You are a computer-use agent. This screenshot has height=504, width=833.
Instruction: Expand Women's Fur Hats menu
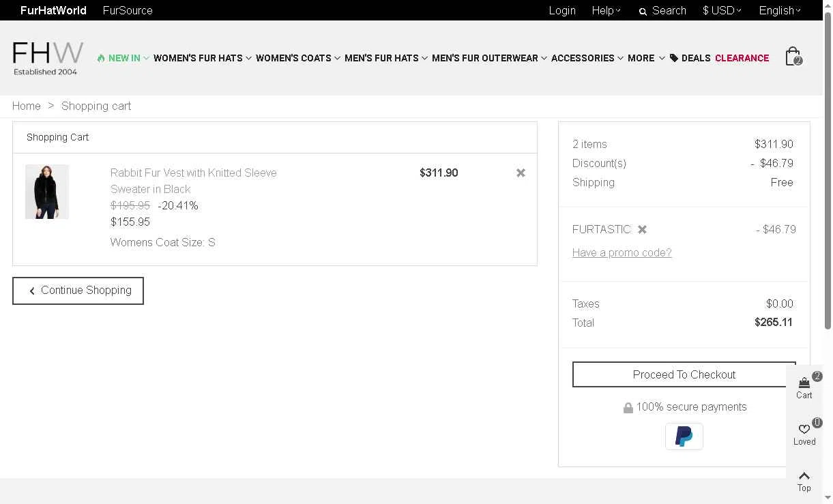203,58
